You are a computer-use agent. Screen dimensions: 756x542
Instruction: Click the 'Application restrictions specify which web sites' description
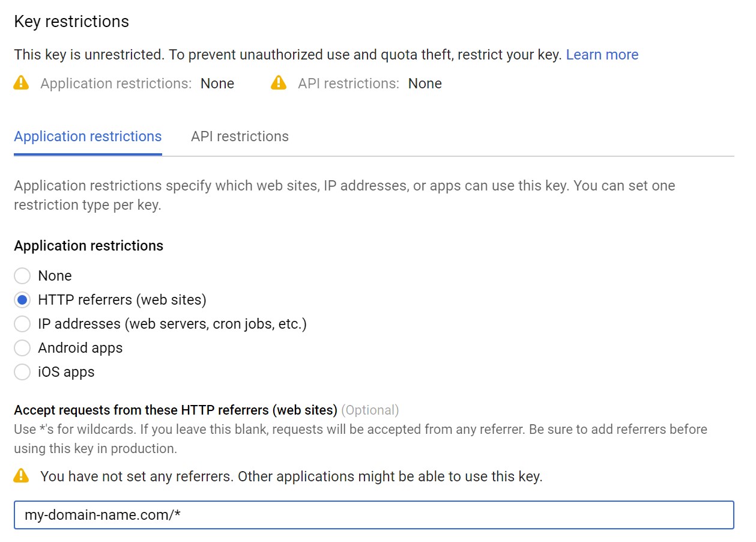click(345, 195)
